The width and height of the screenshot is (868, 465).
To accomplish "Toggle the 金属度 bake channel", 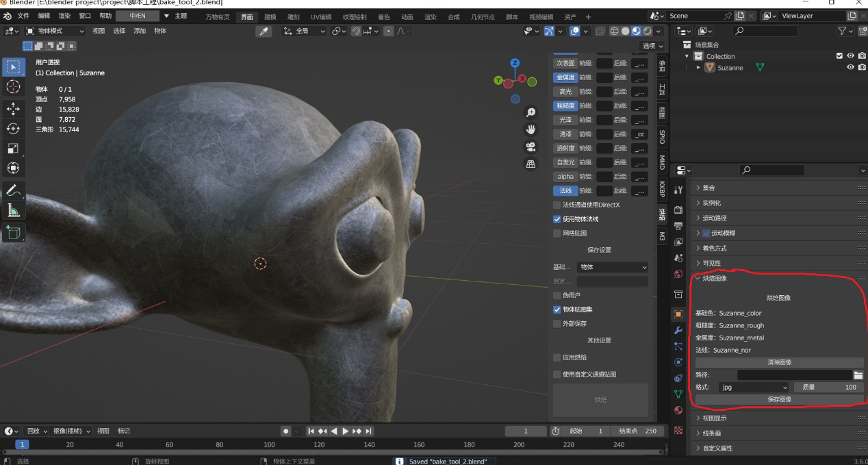I will (x=565, y=77).
